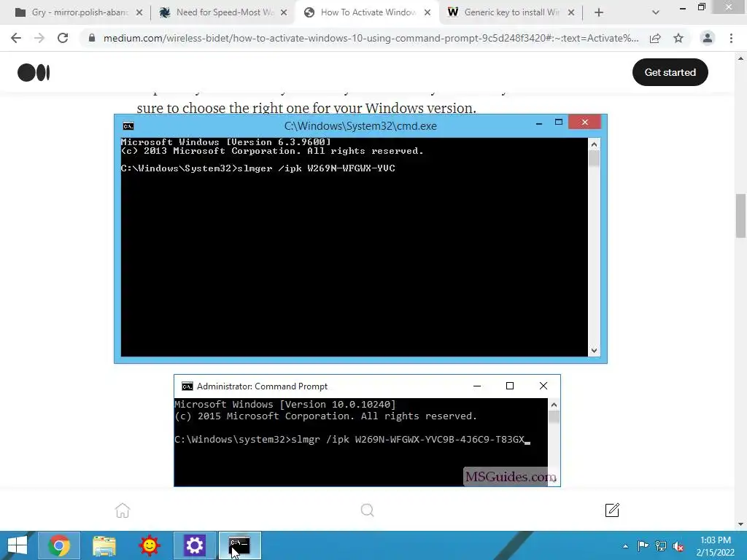Click the Action Center flag icon
Viewport: 747px width, 560px height.
642,546
